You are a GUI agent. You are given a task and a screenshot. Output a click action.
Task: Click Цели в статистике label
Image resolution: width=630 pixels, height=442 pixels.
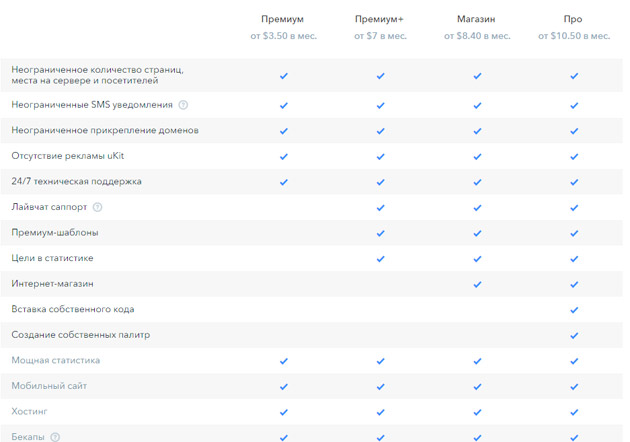click(52, 258)
